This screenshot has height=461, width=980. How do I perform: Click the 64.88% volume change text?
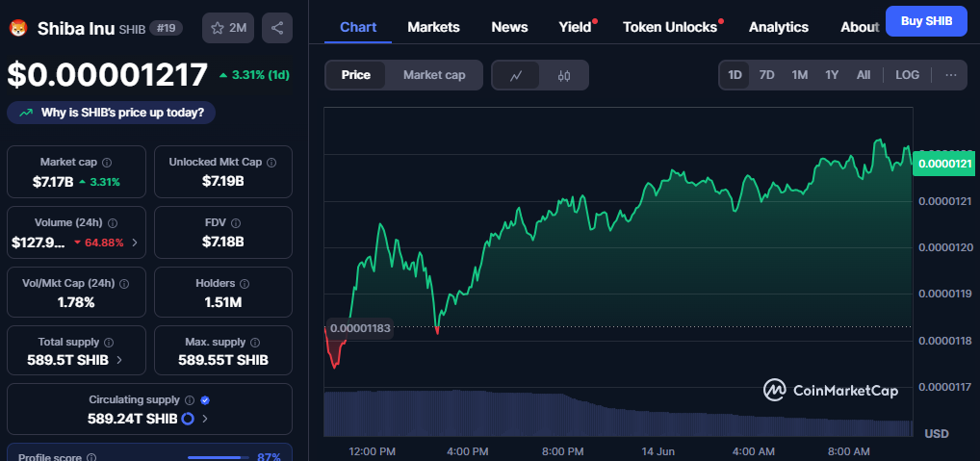[104, 243]
